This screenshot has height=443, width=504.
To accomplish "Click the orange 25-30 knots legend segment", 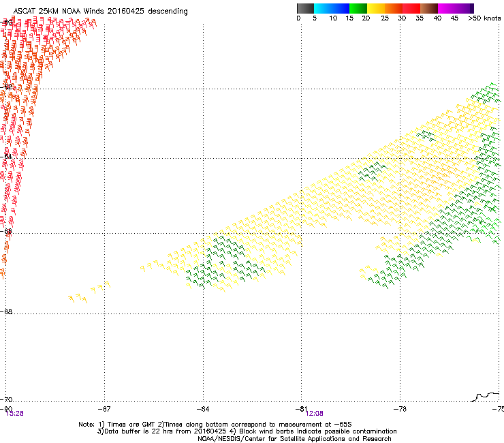I will tap(394, 8).
